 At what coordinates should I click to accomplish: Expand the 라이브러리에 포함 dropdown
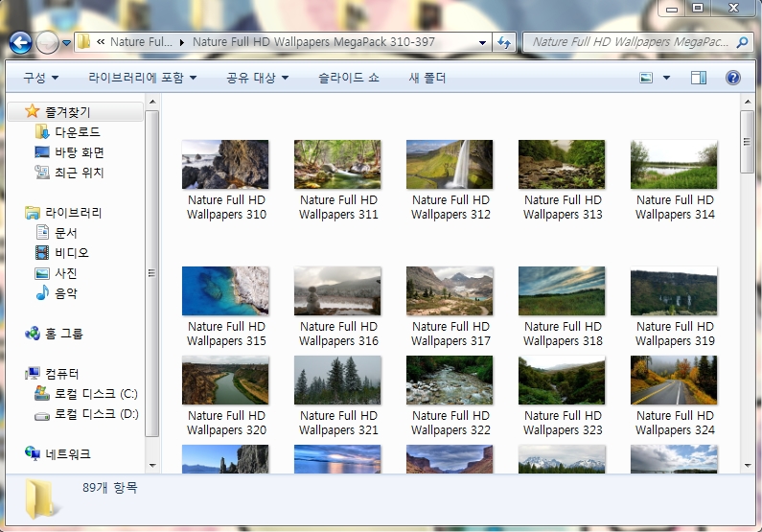[142, 78]
